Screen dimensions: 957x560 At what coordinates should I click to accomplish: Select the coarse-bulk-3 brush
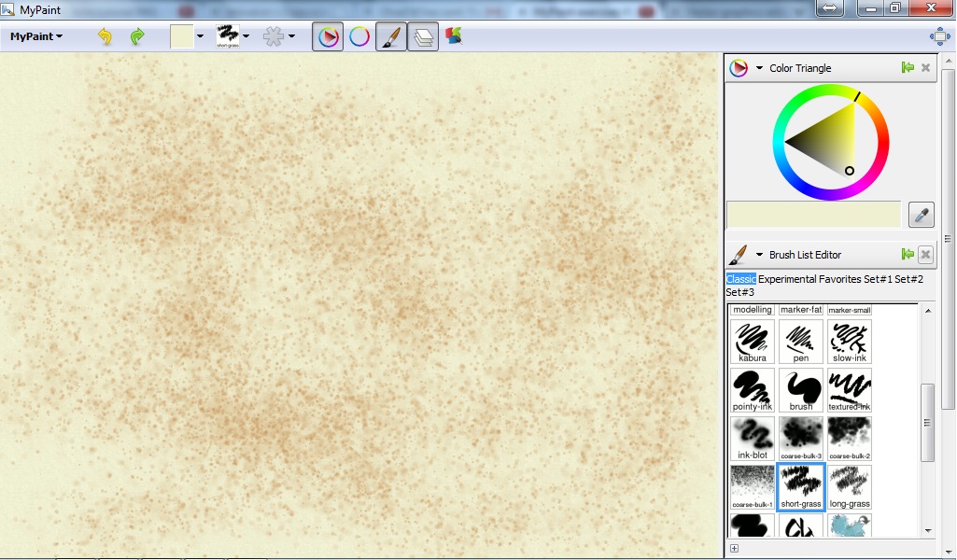coord(801,439)
